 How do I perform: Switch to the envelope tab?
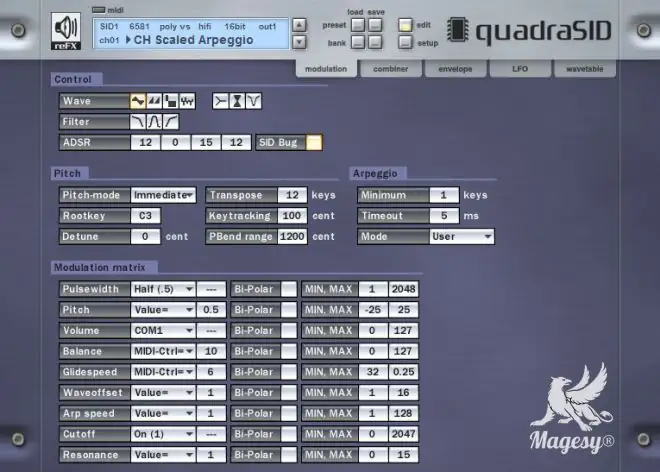pos(455,69)
